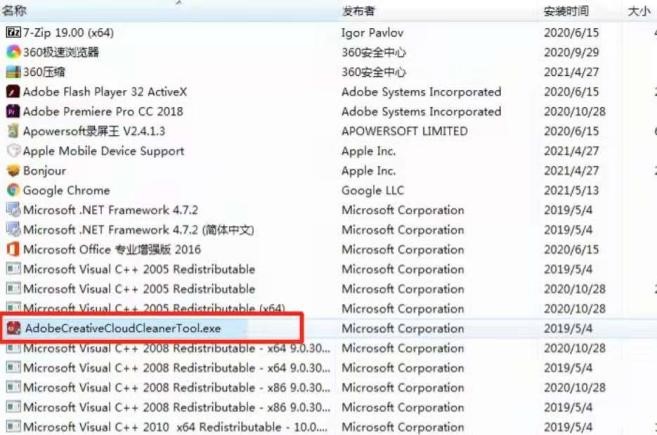Image resolution: width=657 pixels, height=435 pixels.
Task: Click the Apowersoft录屏王 program icon
Action: pos(13,131)
